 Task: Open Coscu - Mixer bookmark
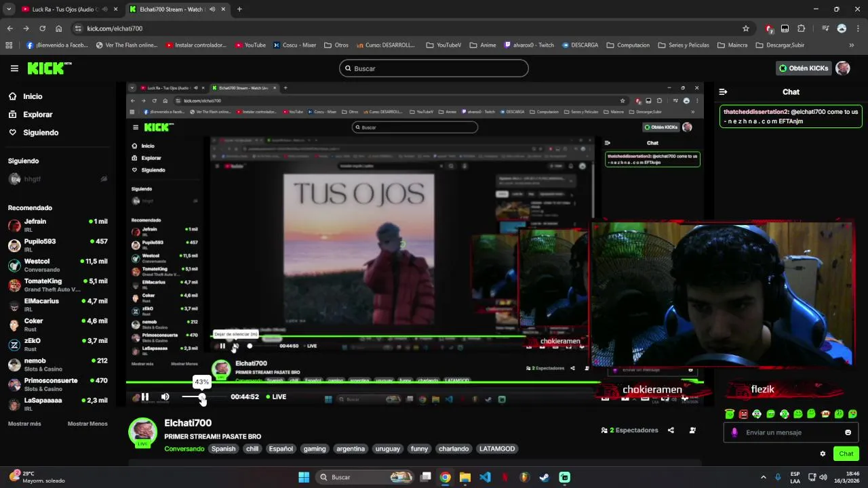(295, 45)
